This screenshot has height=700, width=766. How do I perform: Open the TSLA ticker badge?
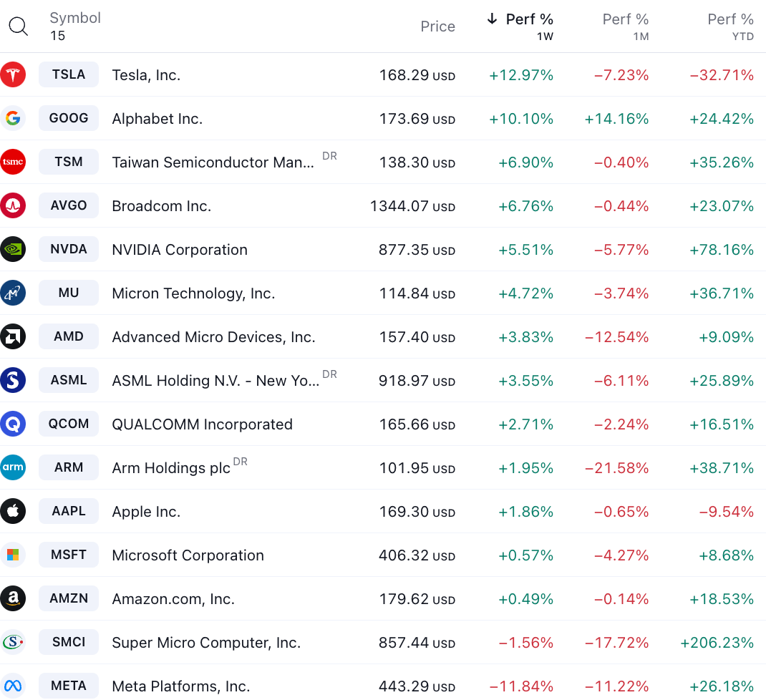click(69, 74)
